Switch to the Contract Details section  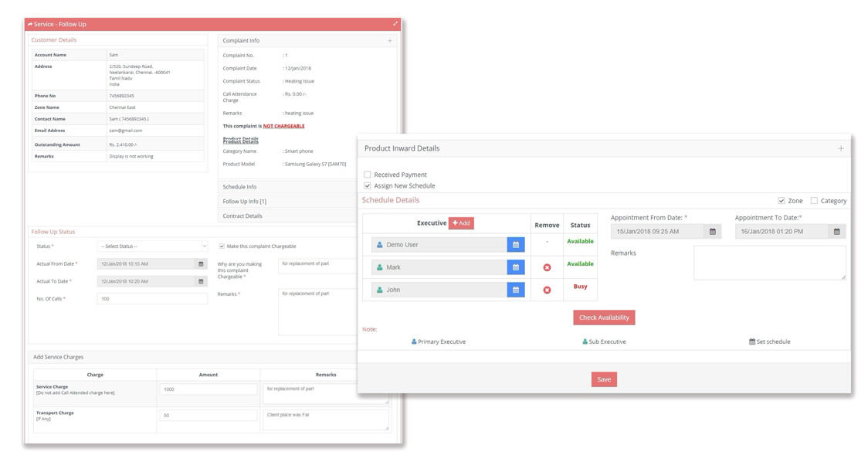click(x=242, y=216)
